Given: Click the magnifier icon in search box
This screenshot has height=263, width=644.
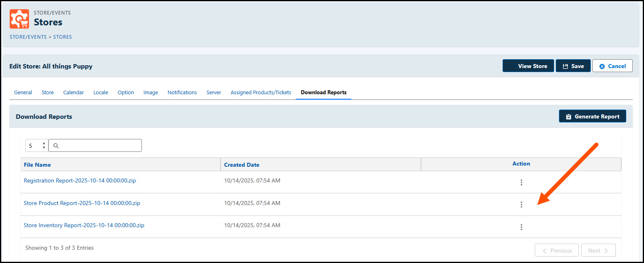Looking at the screenshot, I should (x=56, y=146).
